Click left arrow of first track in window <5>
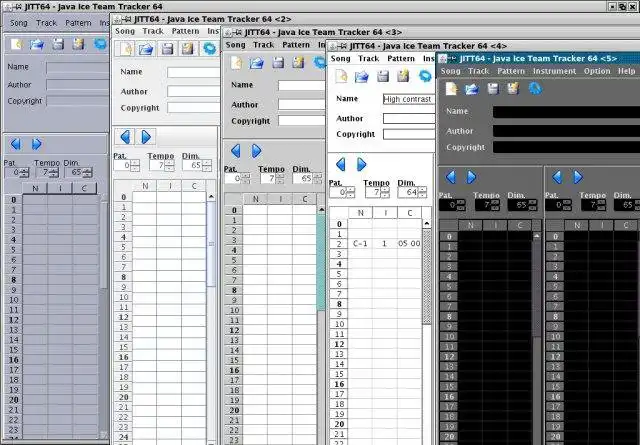640x445 pixels. pyautogui.click(x=451, y=177)
